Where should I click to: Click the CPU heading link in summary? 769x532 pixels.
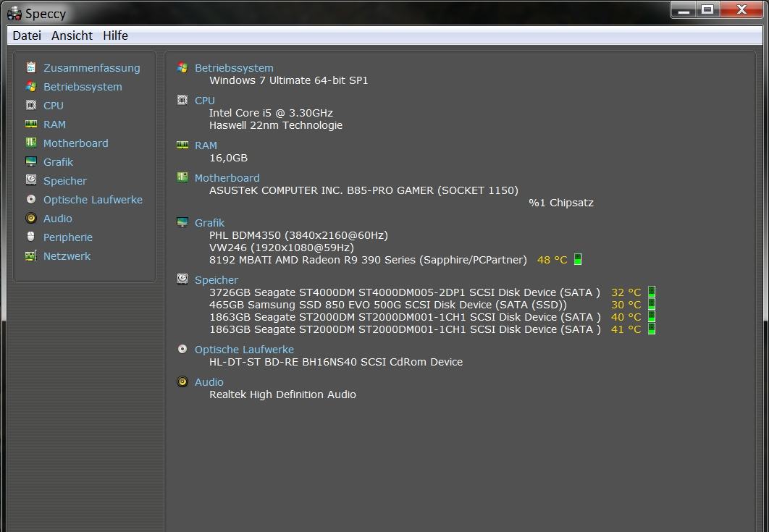pyautogui.click(x=204, y=101)
